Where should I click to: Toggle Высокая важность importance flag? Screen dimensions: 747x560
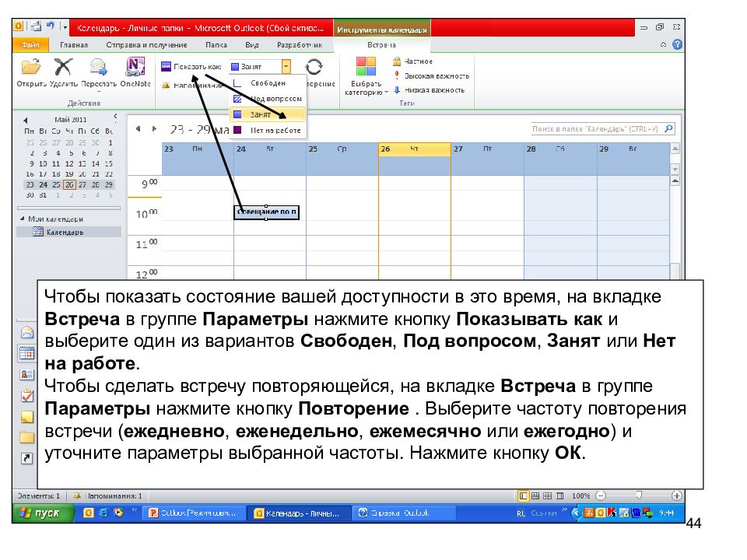(431, 75)
